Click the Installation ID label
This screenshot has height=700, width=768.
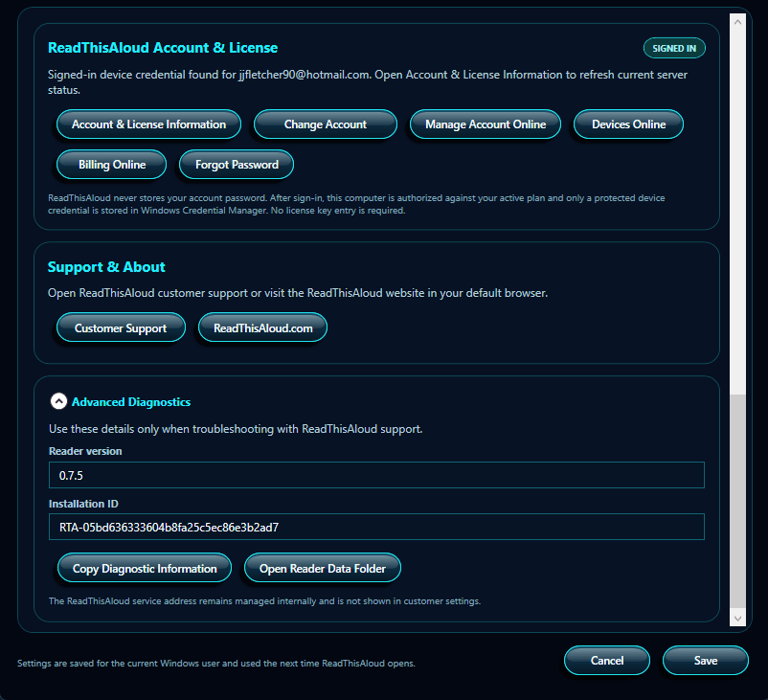click(x=83, y=504)
